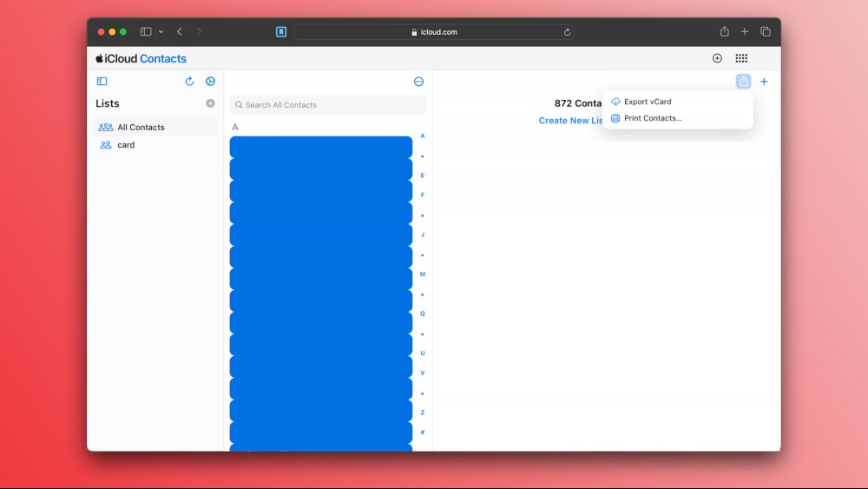Click the icloud.com address bar

[434, 32]
